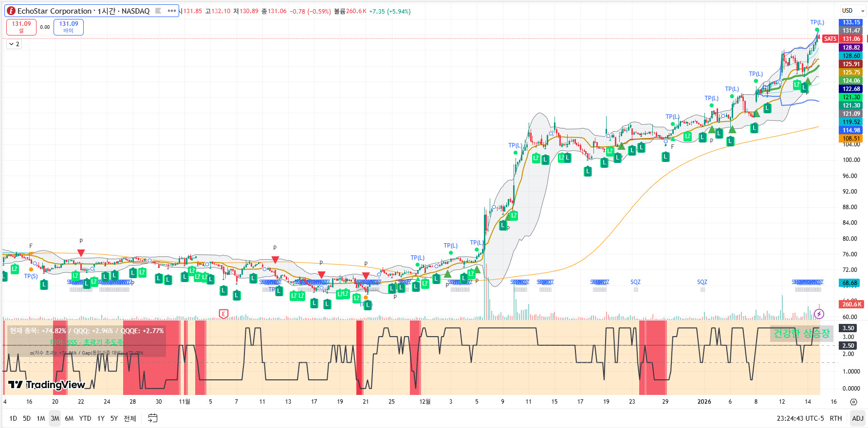Click the blue 133.15 price label
The width and height of the screenshot is (868, 428).
[x=851, y=22]
